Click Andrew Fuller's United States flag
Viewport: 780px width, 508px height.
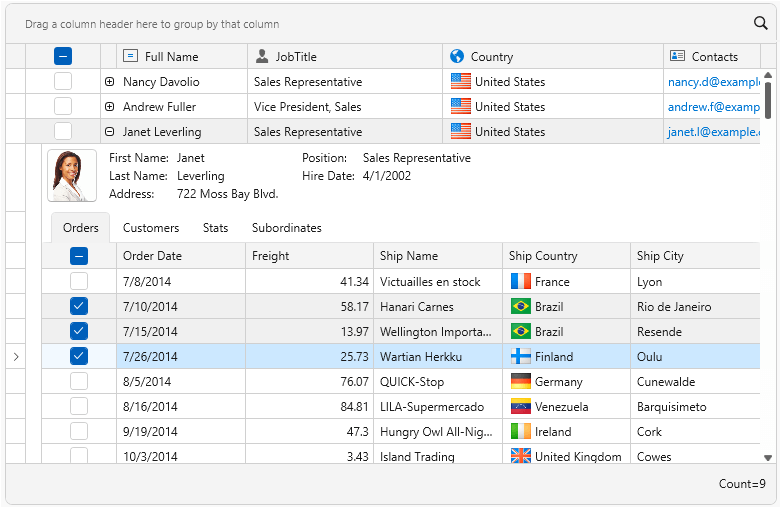coord(461,106)
